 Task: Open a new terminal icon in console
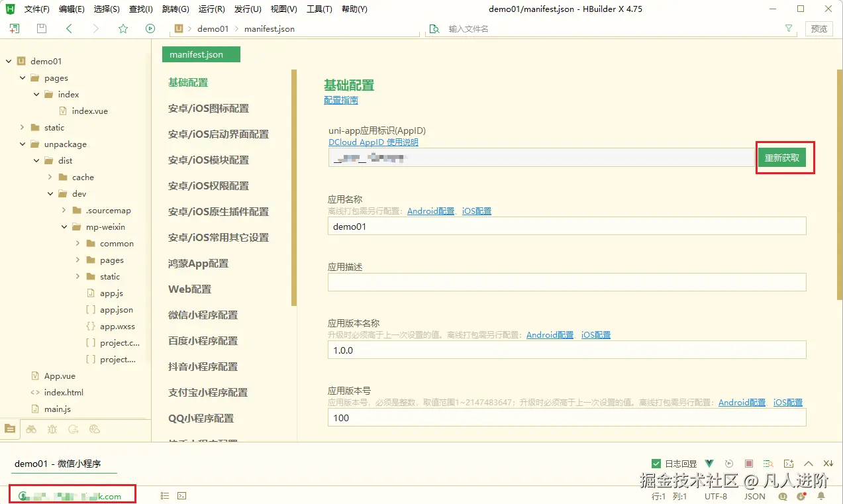(788, 464)
